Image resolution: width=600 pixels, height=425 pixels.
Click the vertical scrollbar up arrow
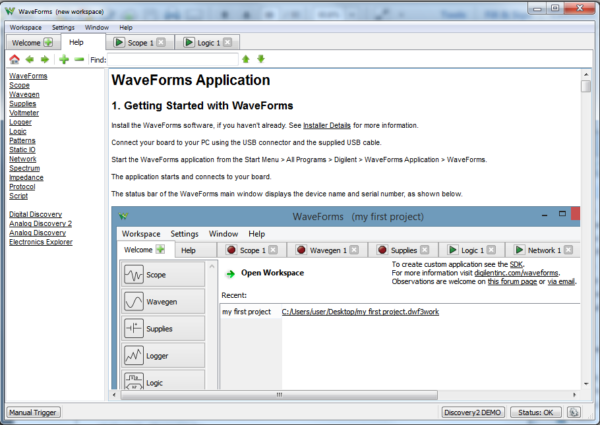(586, 74)
